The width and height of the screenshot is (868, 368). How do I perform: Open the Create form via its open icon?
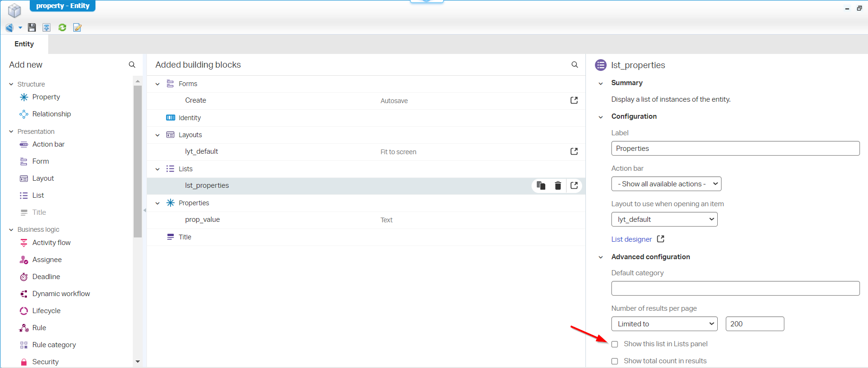click(574, 100)
